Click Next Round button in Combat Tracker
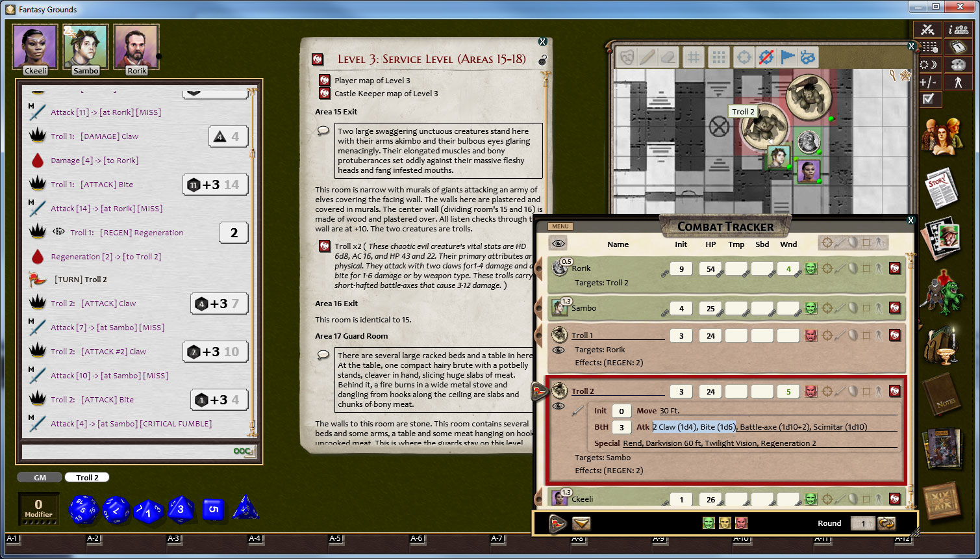The height and width of the screenshot is (559, 980). point(886,523)
